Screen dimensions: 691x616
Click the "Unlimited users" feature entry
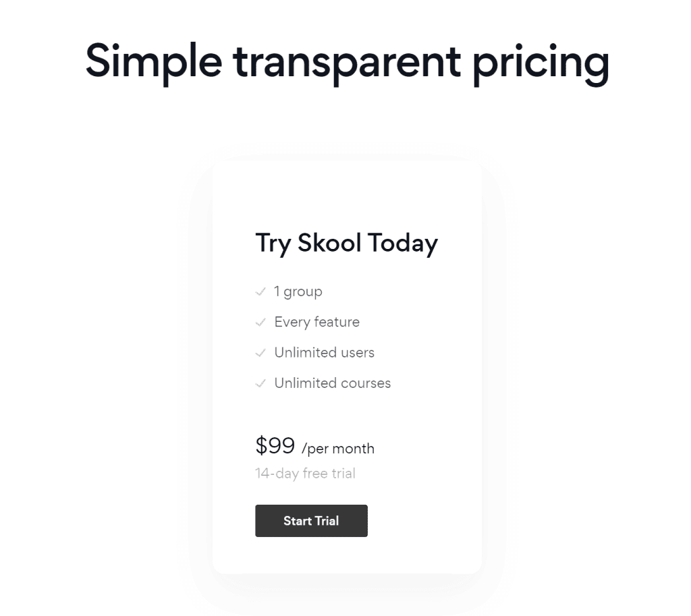(x=324, y=352)
